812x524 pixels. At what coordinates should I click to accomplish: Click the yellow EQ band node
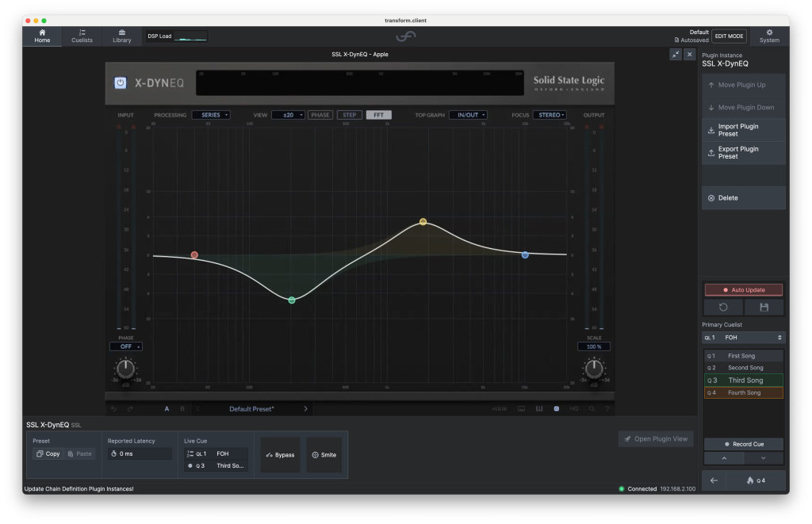(x=423, y=222)
